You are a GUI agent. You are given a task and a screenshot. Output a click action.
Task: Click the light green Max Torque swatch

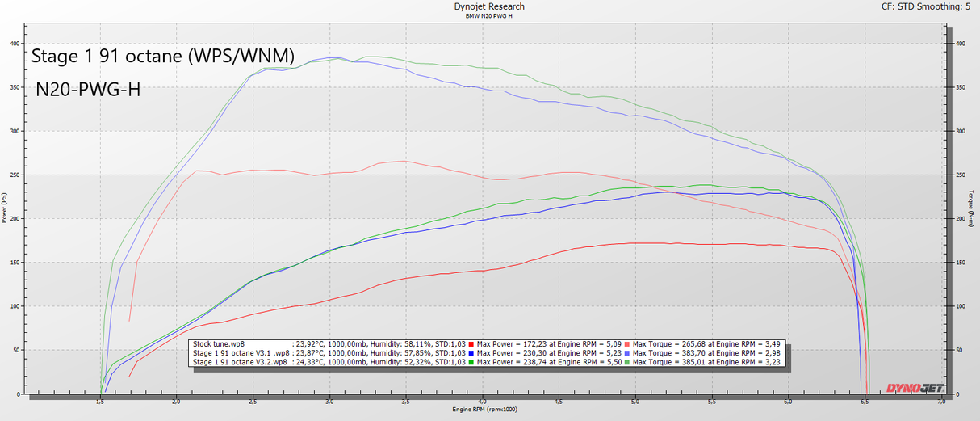point(627,363)
